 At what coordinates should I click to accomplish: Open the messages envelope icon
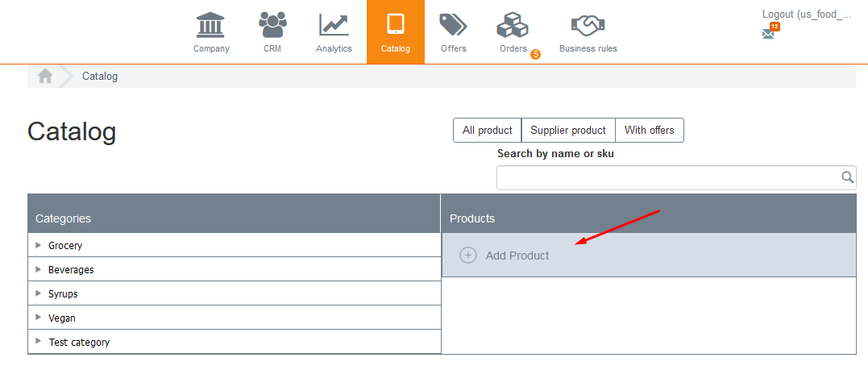tap(768, 34)
